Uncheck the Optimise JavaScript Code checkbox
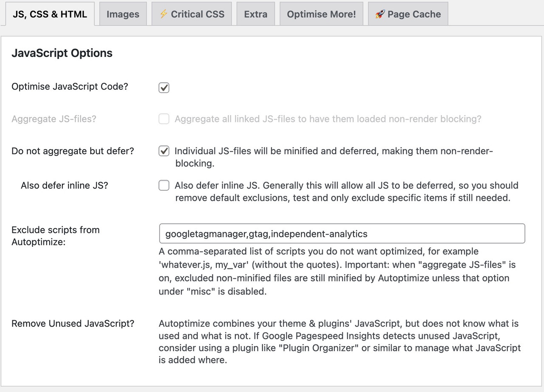544x392 pixels. [164, 87]
